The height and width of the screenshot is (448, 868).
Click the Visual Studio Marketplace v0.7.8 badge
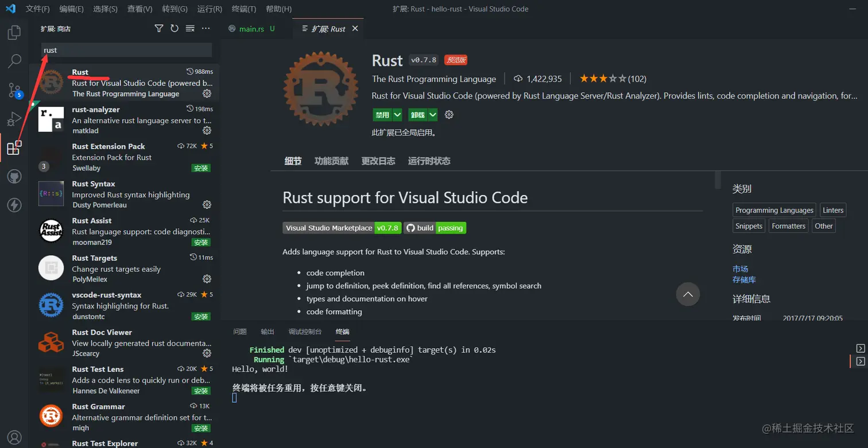coord(342,228)
